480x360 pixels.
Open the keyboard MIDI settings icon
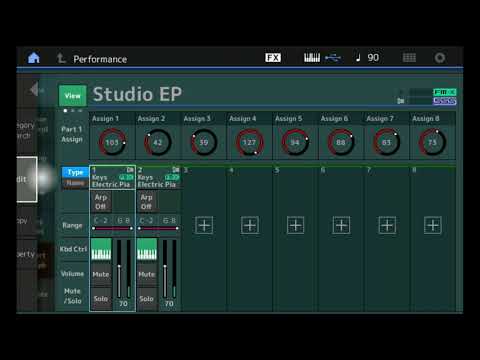click(312, 58)
